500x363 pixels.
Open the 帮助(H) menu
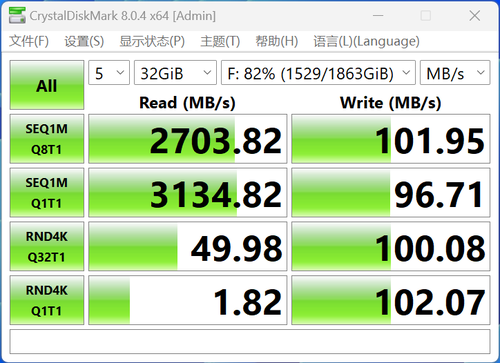pos(277,41)
